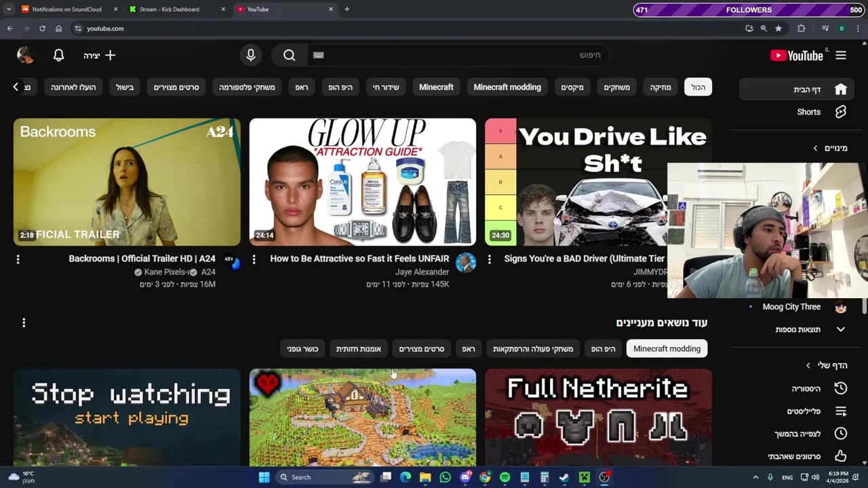This screenshot has height=488, width=868.
Task: Select the Minecraft category chip
Action: tap(436, 87)
